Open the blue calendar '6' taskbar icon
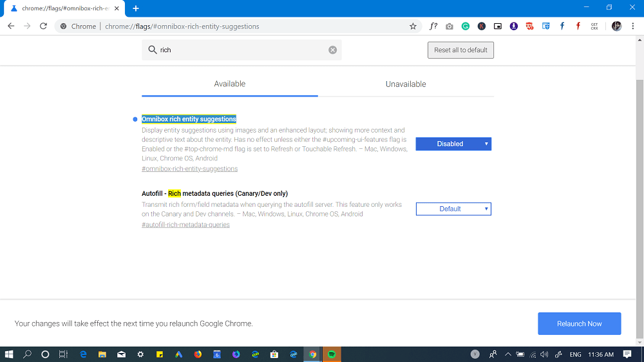The width and height of the screenshot is (644, 362). (217, 354)
